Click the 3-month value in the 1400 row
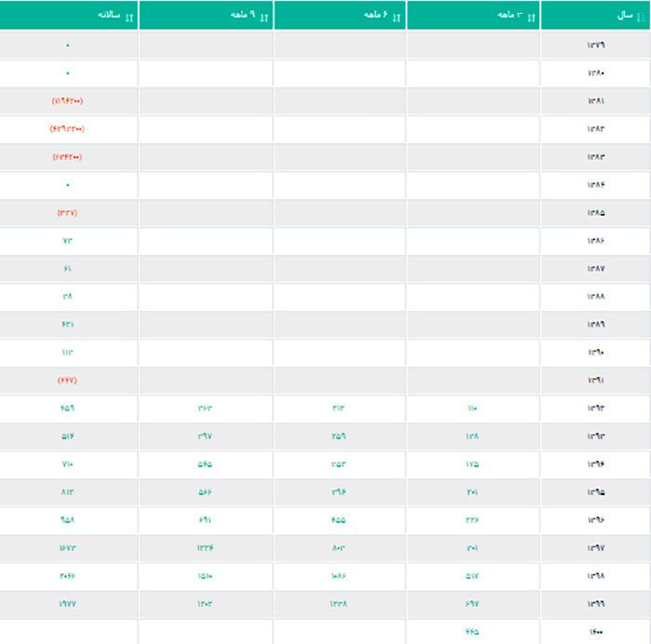Screen dimensions: 651x644 point(472,631)
